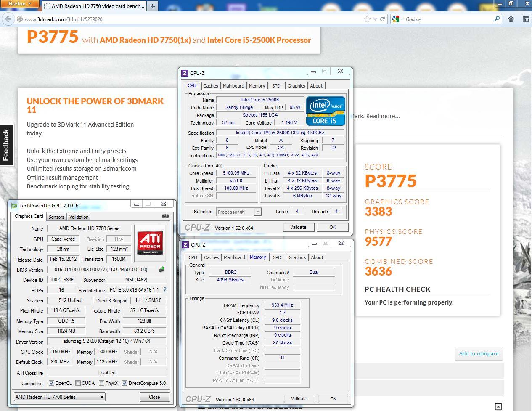Toggle the CUDA checkbox
This screenshot has width=532, height=411.
click(78, 383)
